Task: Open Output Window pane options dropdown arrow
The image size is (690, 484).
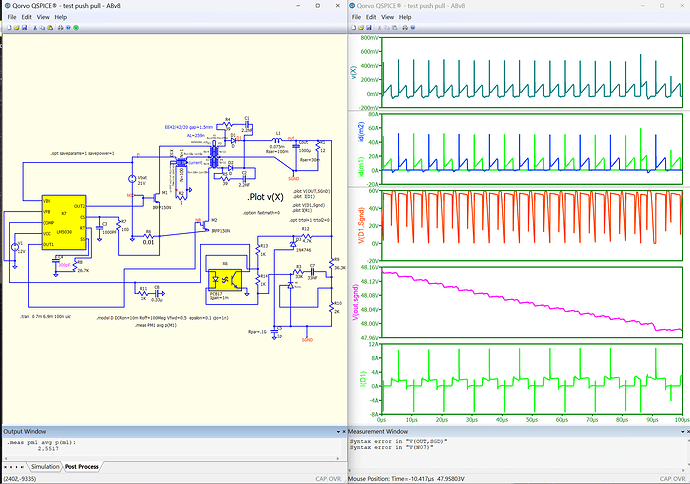Action: (x=338, y=432)
